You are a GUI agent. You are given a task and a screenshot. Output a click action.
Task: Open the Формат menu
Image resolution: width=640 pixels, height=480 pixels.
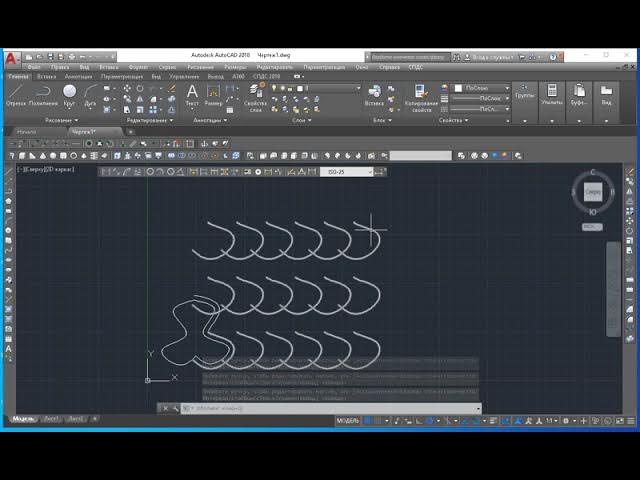tap(138, 67)
